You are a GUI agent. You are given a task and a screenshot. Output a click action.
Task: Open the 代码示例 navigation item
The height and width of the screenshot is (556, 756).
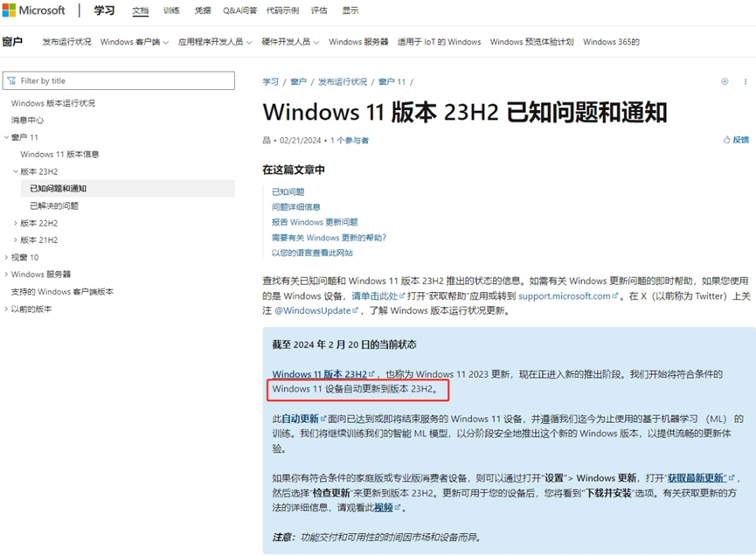point(282,10)
